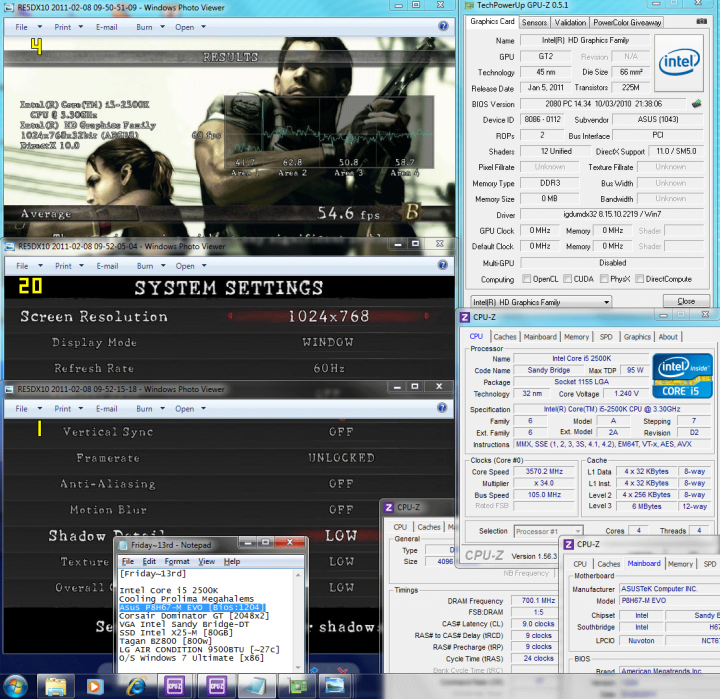720x699 pixels.
Task: Launch Internet Explorer from taskbar
Action: click(x=136, y=687)
